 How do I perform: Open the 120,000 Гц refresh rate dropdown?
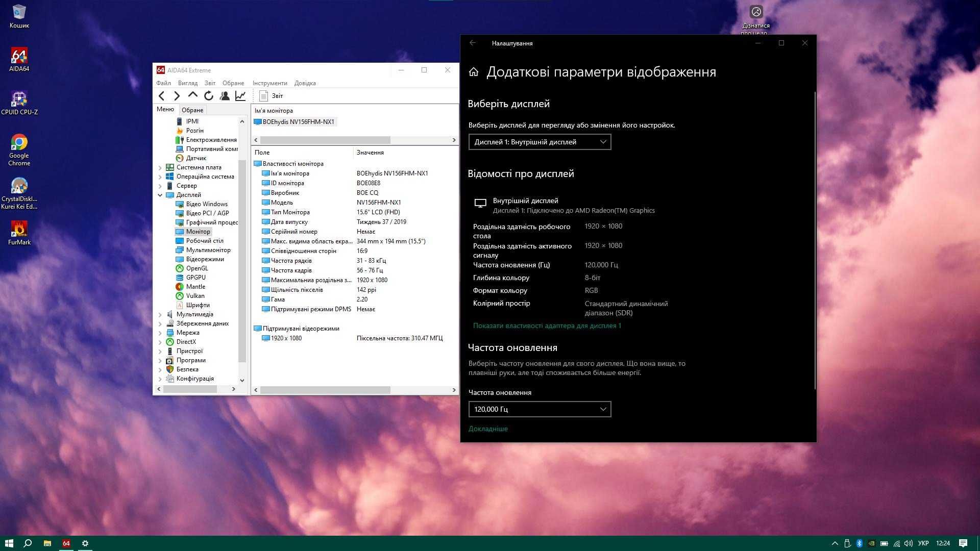pos(540,409)
